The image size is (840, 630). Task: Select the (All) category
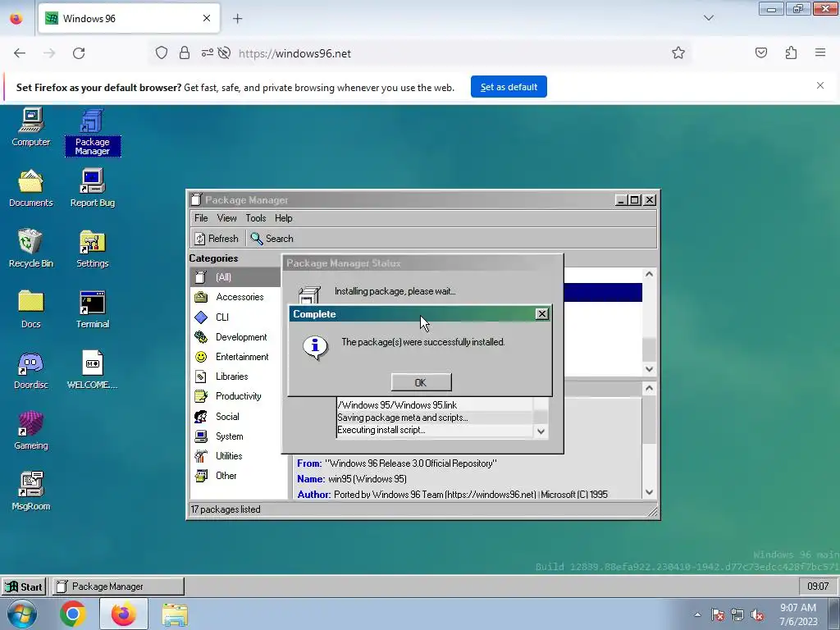tap(235, 277)
